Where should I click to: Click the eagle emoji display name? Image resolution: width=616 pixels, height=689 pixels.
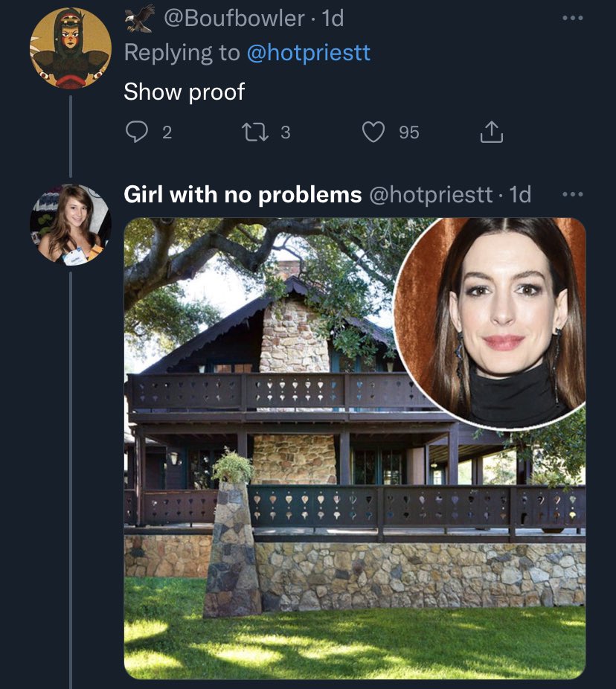(138, 17)
